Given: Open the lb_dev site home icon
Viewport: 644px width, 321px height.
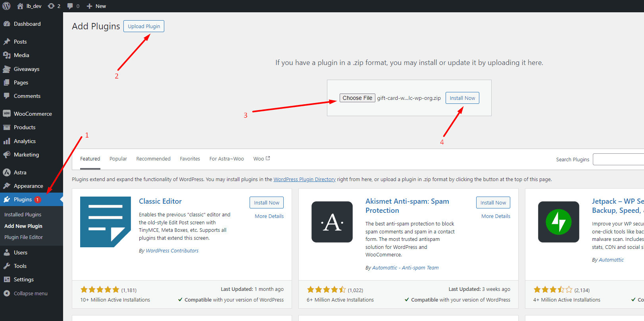Looking at the screenshot, I should point(20,6).
